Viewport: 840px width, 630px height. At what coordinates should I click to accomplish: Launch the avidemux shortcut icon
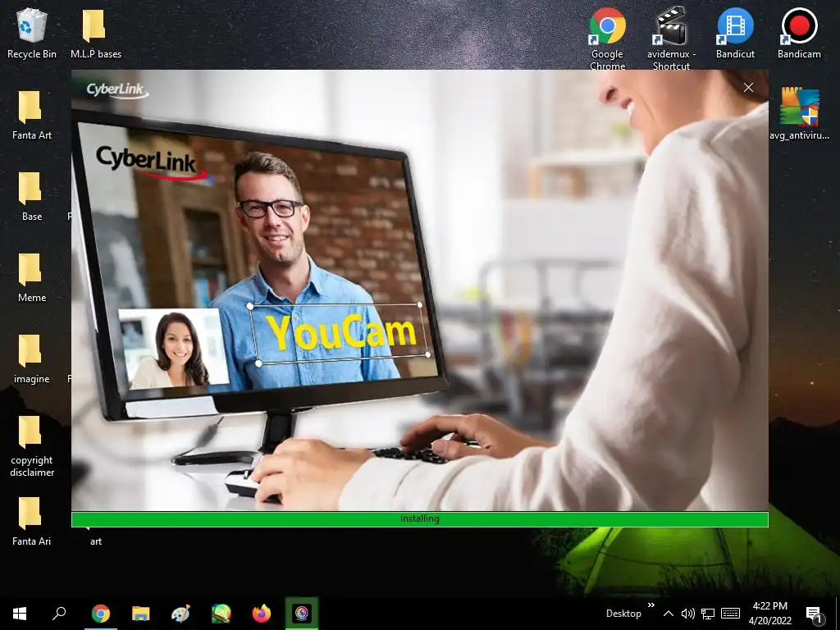point(671,38)
